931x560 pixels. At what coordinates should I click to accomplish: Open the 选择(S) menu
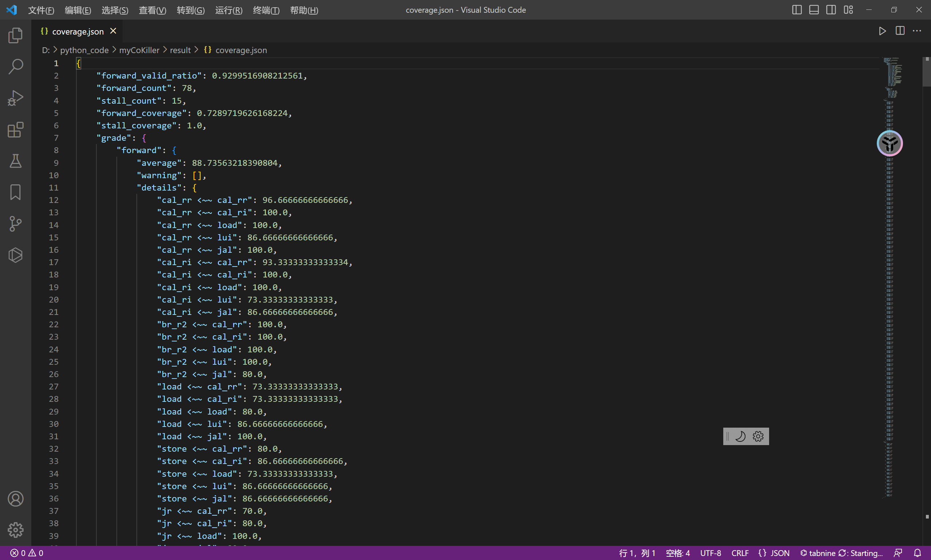pos(115,10)
